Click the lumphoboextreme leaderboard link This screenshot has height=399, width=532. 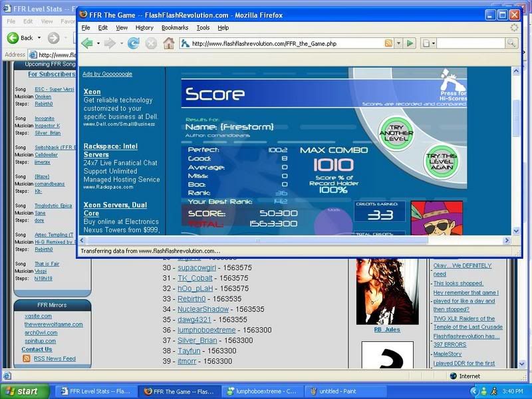click(206, 330)
